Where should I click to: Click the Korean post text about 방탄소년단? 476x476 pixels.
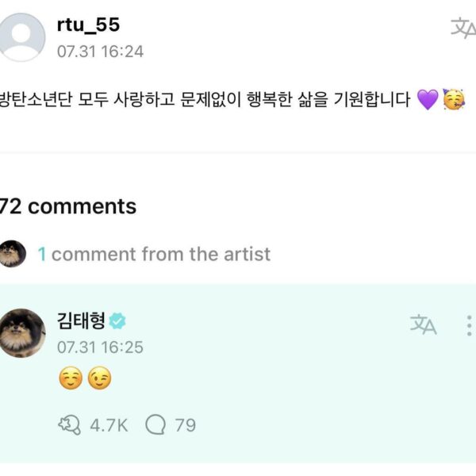(206, 101)
